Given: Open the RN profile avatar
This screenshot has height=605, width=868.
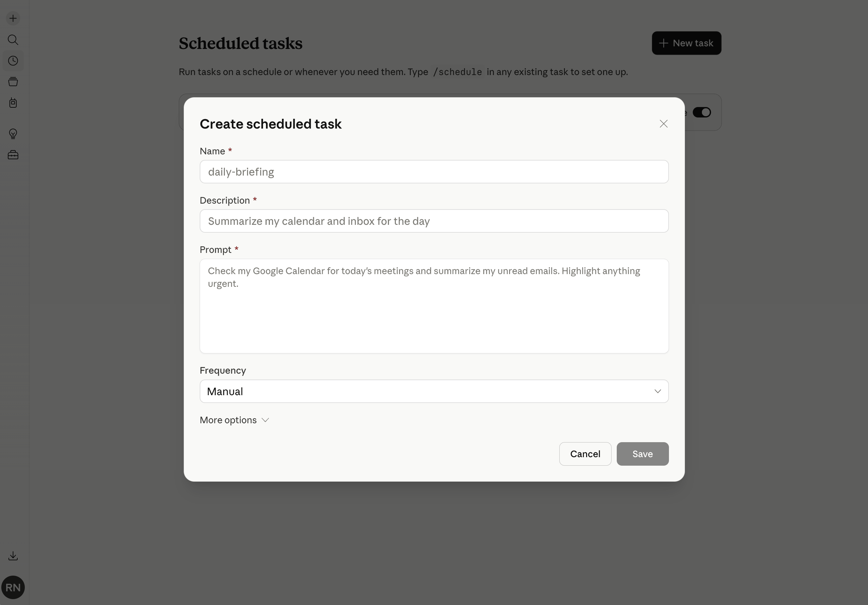Looking at the screenshot, I should pyautogui.click(x=13, y=587).
